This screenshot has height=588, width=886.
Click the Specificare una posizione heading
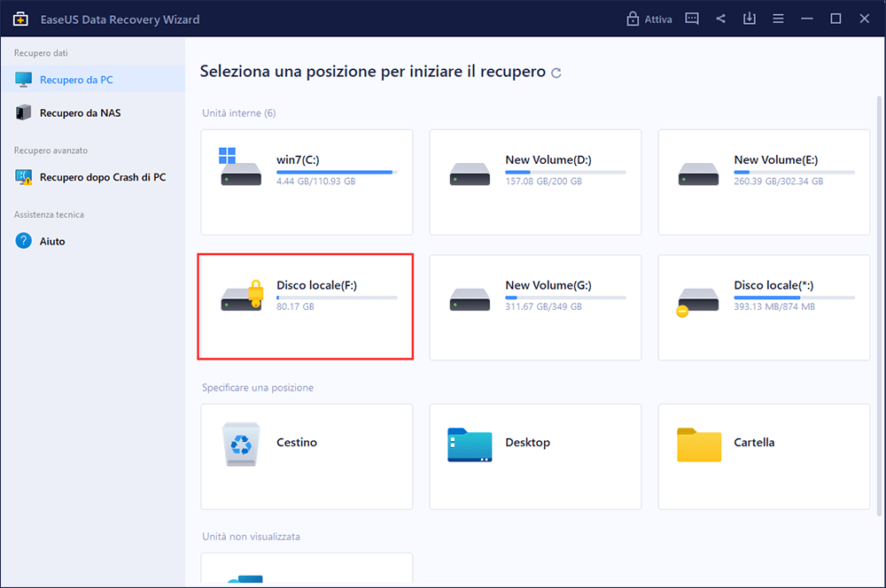coord(258,388)
